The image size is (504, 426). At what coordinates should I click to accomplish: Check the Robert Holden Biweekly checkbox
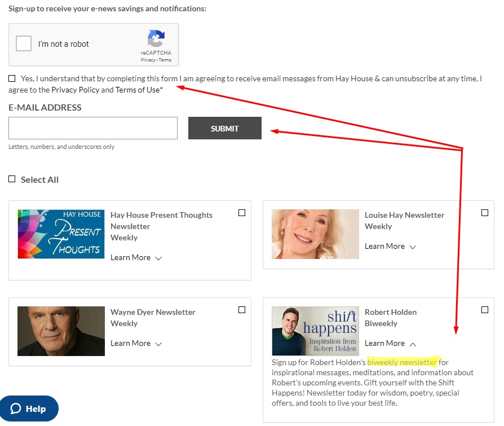[x=485, y=310]
